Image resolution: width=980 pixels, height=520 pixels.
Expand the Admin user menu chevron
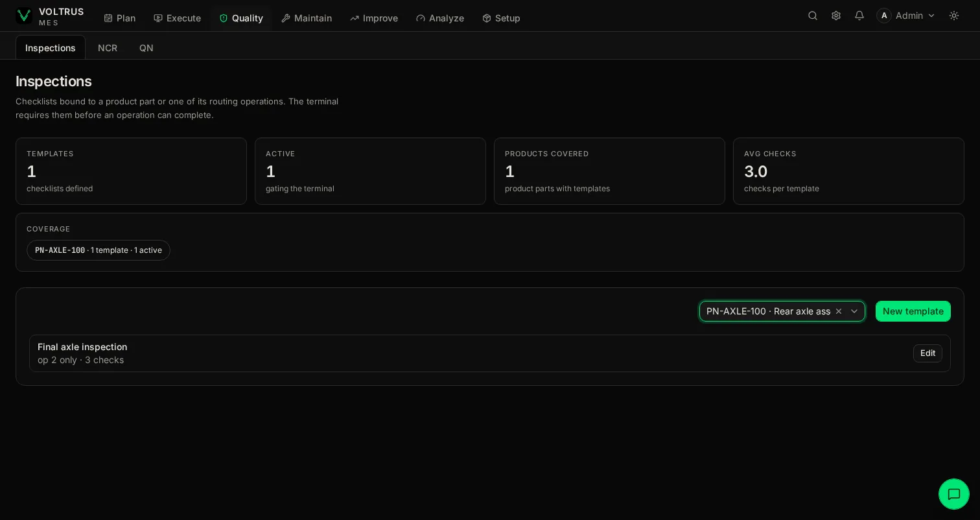pyautogui.click(x=931, y=16)
